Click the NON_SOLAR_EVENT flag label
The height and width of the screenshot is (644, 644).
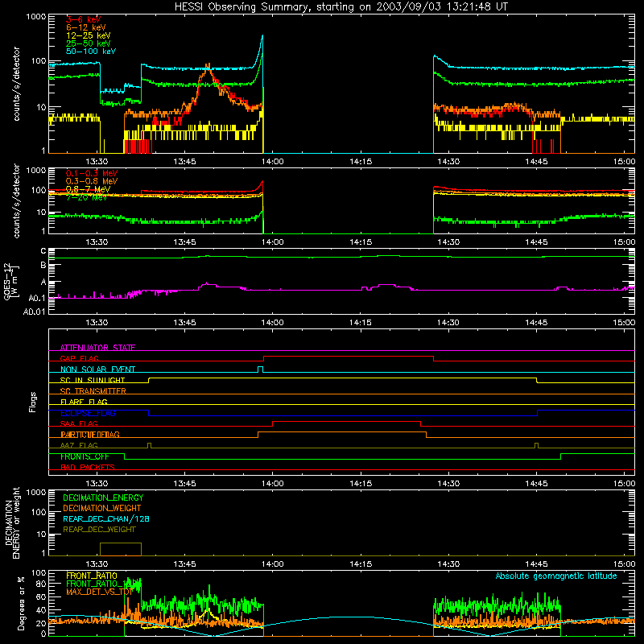coord(97,369)
